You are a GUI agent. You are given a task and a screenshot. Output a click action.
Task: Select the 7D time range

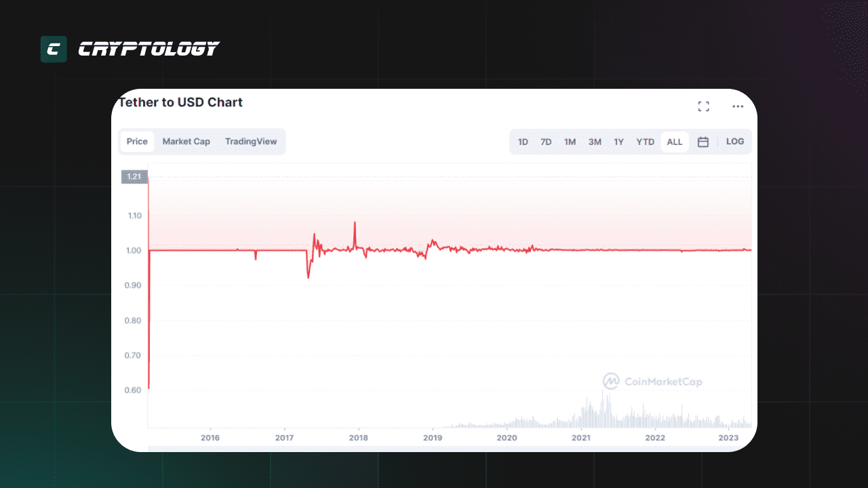pyautogui.click(x=546, y=142)
